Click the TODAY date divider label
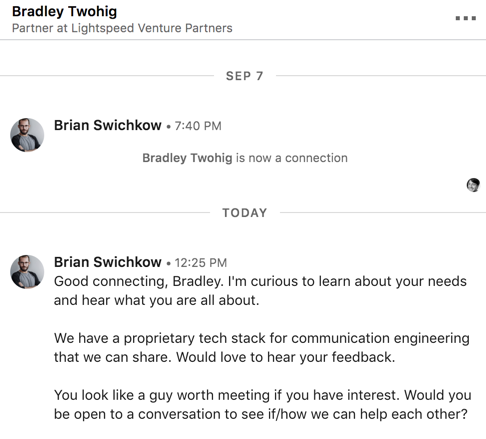Screen dimensions: 486x439 tap(245, 213)
